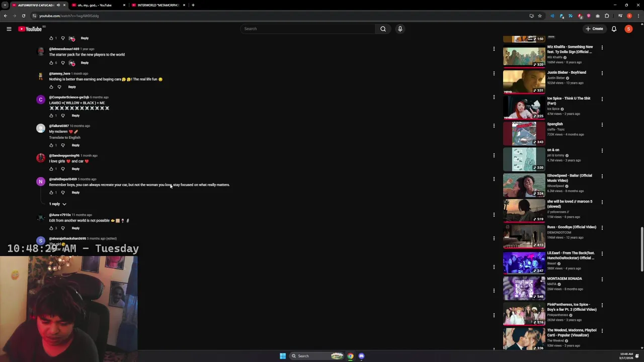644x362 pixels.
Task: Open the YouTube guide hamburger menu
Action: coord(9,29)
